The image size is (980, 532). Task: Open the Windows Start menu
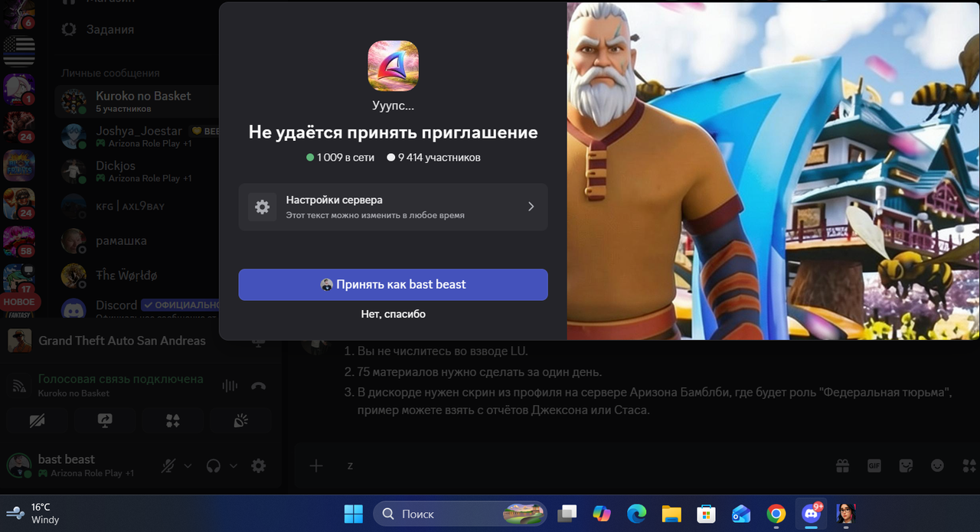tap(354, 514)
